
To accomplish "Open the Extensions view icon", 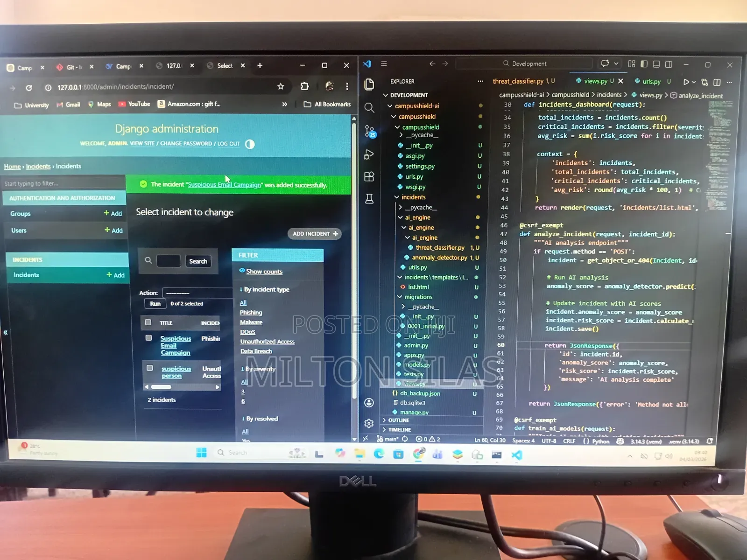I will tap(369, 176).
